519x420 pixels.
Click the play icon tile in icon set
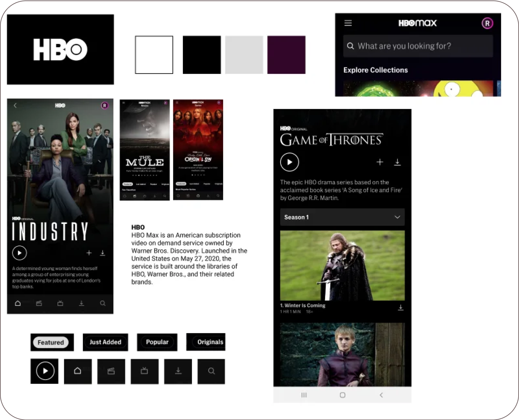pos(44,371)
